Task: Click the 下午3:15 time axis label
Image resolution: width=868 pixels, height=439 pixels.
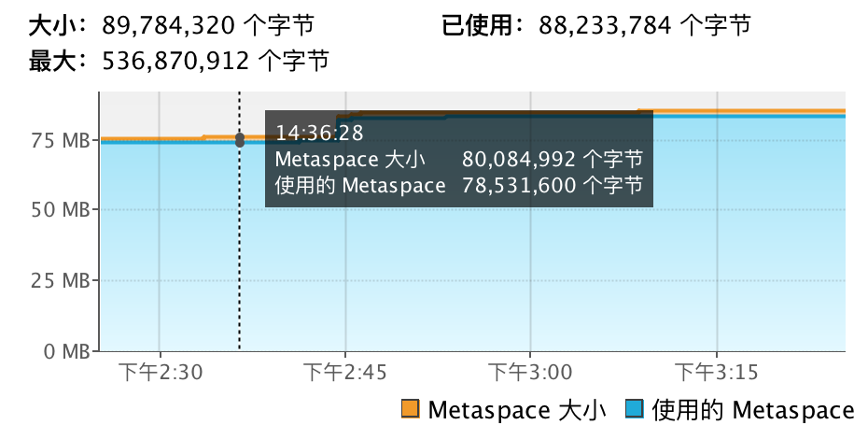Action: click(x=716, y=374)
